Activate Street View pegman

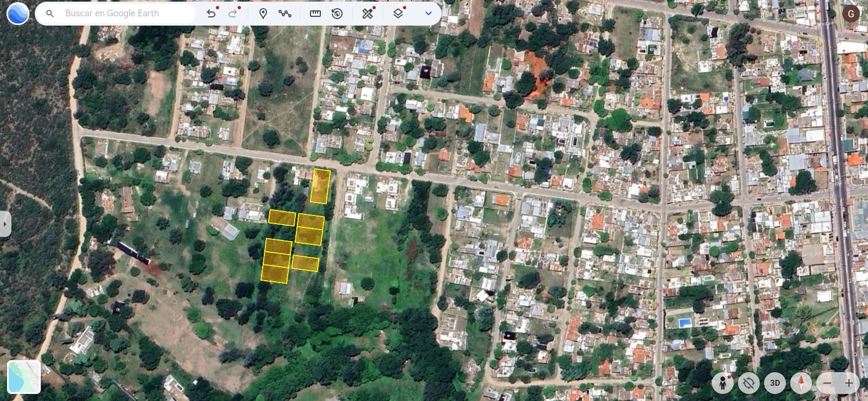[723, 383]
